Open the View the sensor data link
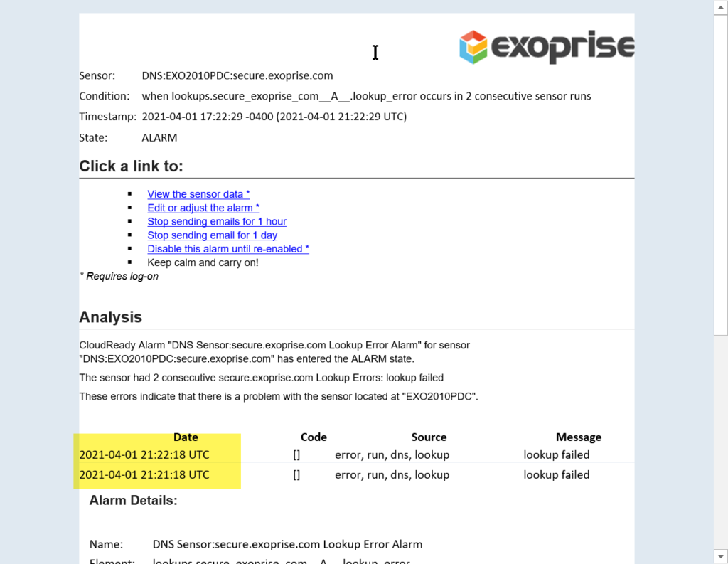 [198, 194]
